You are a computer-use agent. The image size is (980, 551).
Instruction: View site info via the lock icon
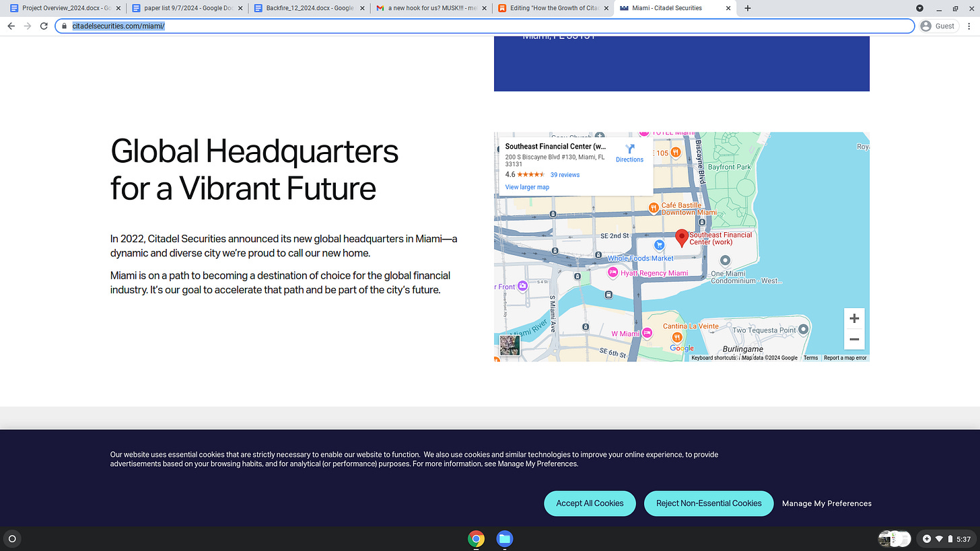click(64, 26)
